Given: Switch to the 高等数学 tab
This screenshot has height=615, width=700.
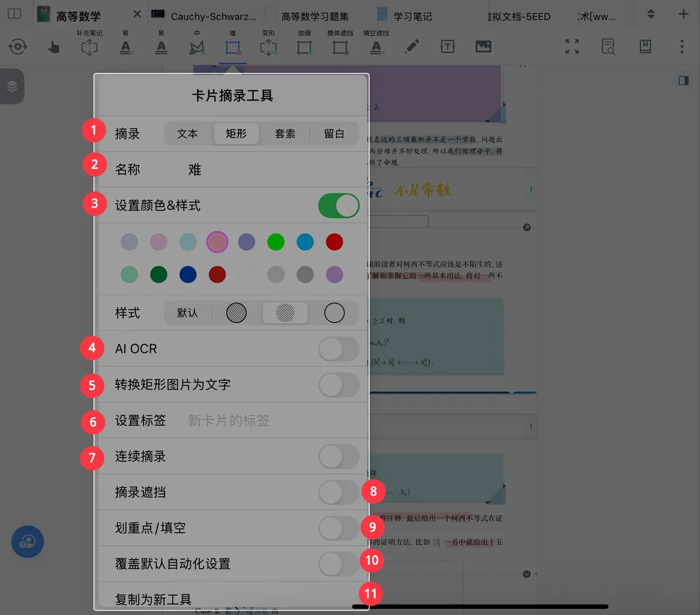Looking at the screenshot, I should click(79, 16).
